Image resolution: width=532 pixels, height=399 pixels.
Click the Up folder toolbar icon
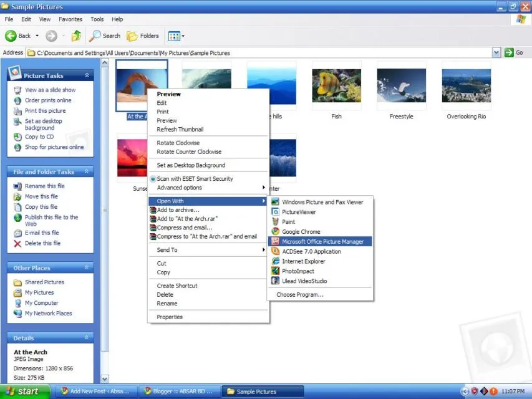point(76,36)
